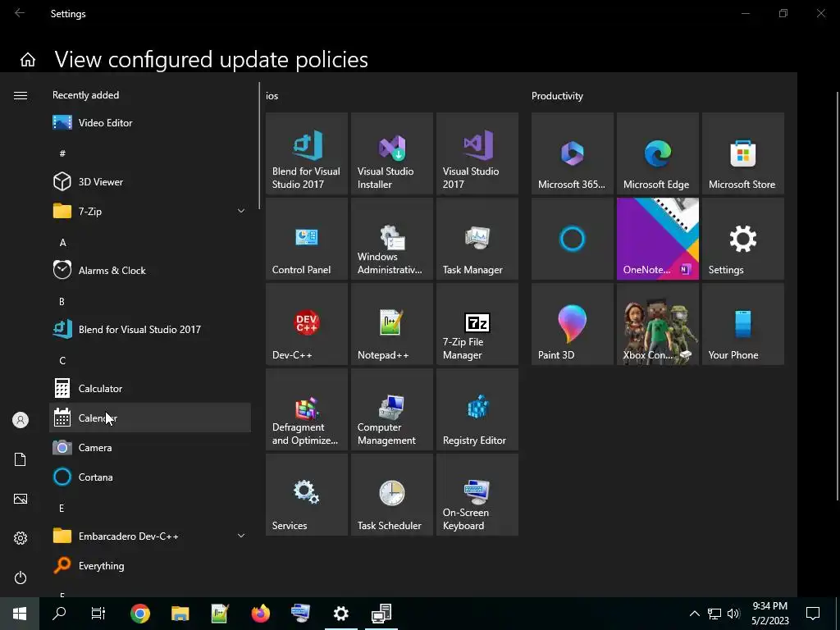This screenshot has width=840, height=630.
Task: Open the Xbox Console Companion tile
Action: pos(658,324)
